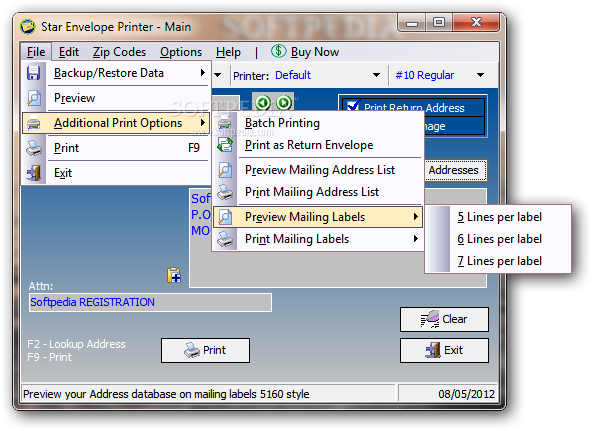Click the paste clipboard icon above Attn
Image resolution: width=592 pixels, height=431 pixels.
[x=174, y=275]
